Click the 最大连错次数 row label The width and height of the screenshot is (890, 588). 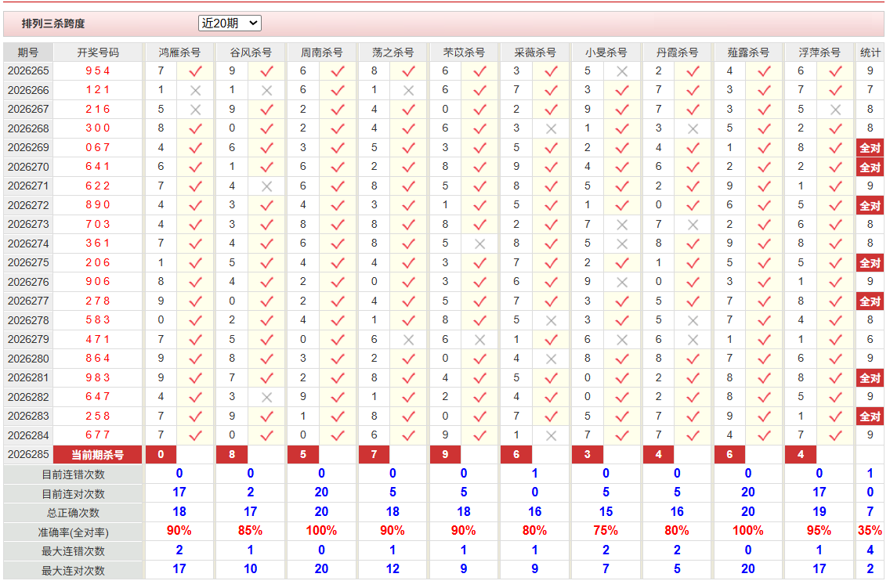tap(73, 551)
